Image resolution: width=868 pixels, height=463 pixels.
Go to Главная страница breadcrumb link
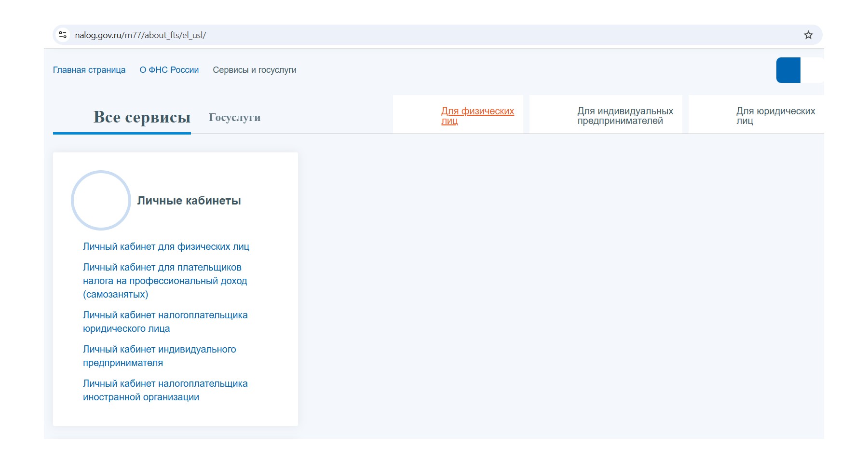point(89,70)
